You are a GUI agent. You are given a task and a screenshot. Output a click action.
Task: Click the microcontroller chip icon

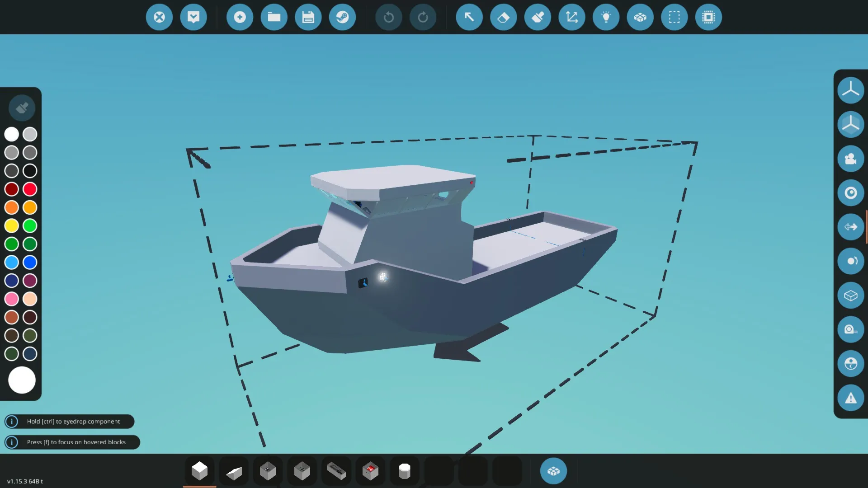click(708, 17)
